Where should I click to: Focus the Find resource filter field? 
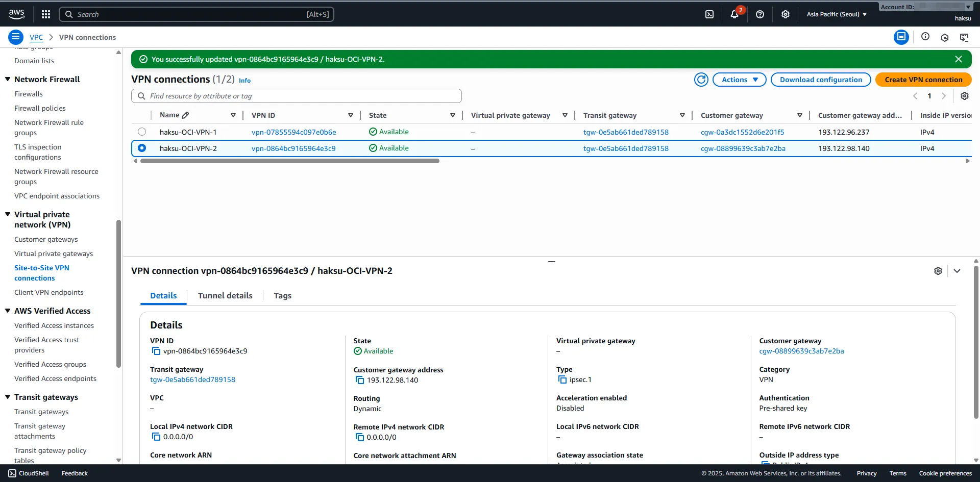pyautogui.click(x=297, y=96)
